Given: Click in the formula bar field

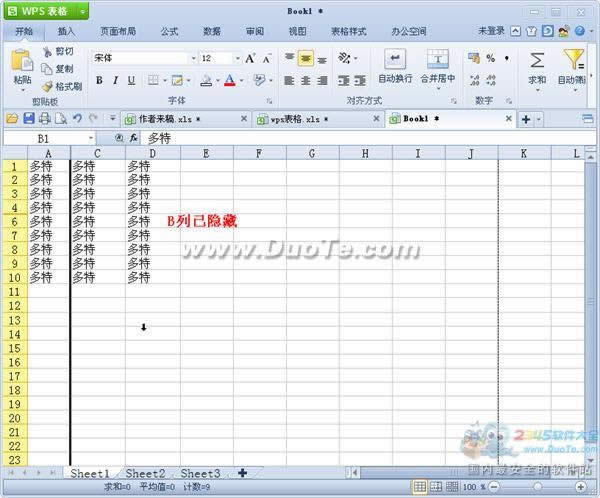Looking at the screenshot, I should 367,138.
